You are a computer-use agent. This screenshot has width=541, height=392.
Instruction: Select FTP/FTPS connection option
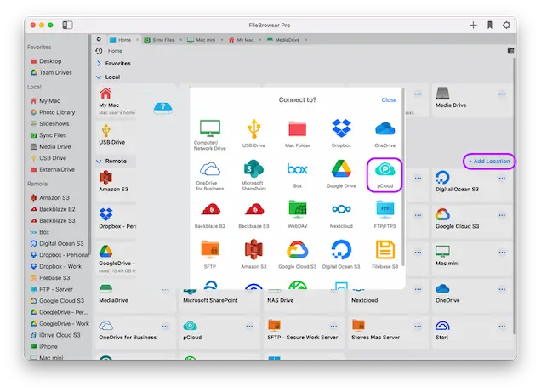click(x=384, y=214)
